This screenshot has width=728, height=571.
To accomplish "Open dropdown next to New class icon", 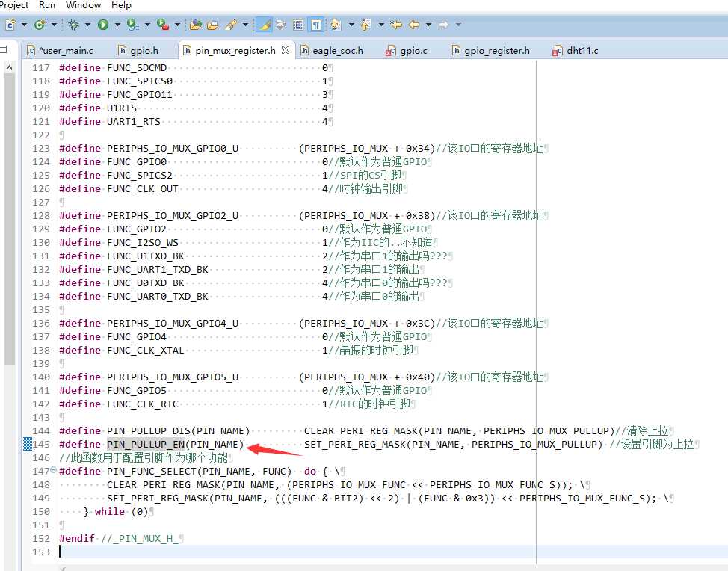I will (x=54, y=25).
